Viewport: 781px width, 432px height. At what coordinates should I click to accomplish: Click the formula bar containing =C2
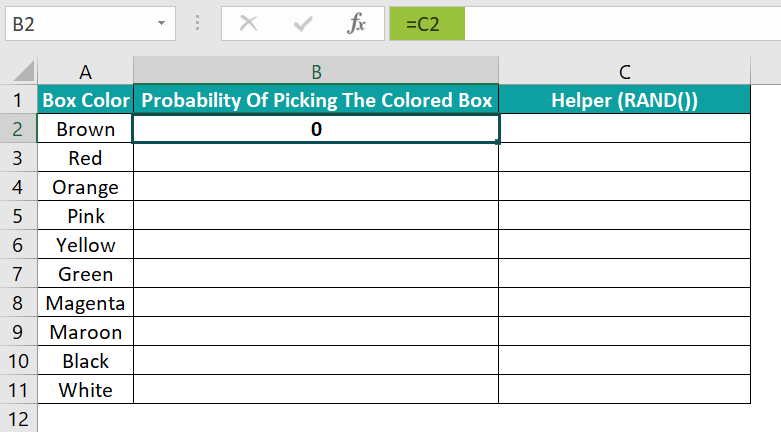[x=585, y=23]
